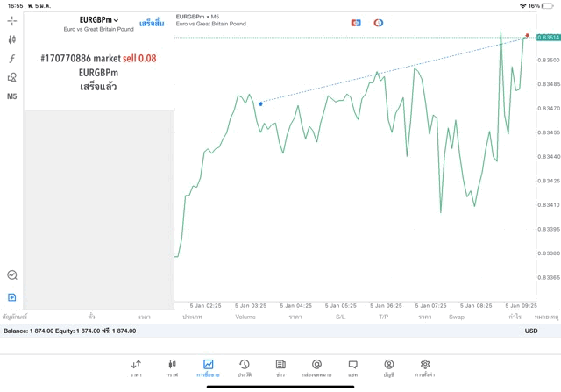The image size is (561, 392).
Task: Sort by the T/P column header
Action: 384,317
